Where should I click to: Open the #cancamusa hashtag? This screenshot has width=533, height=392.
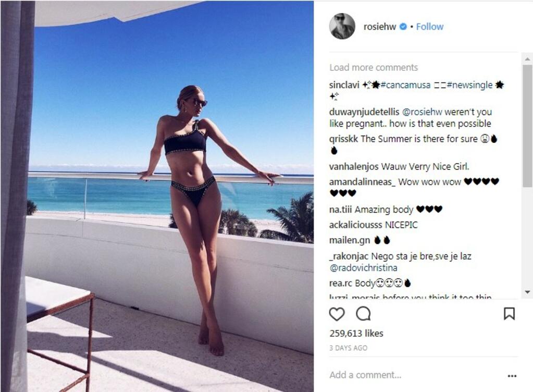[x=405, y=84]
